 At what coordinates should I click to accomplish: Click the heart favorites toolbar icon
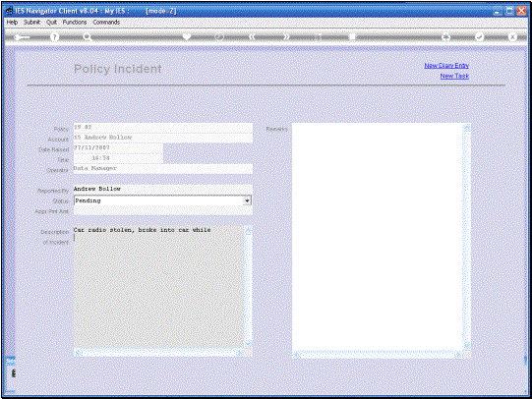pos(187,36)
